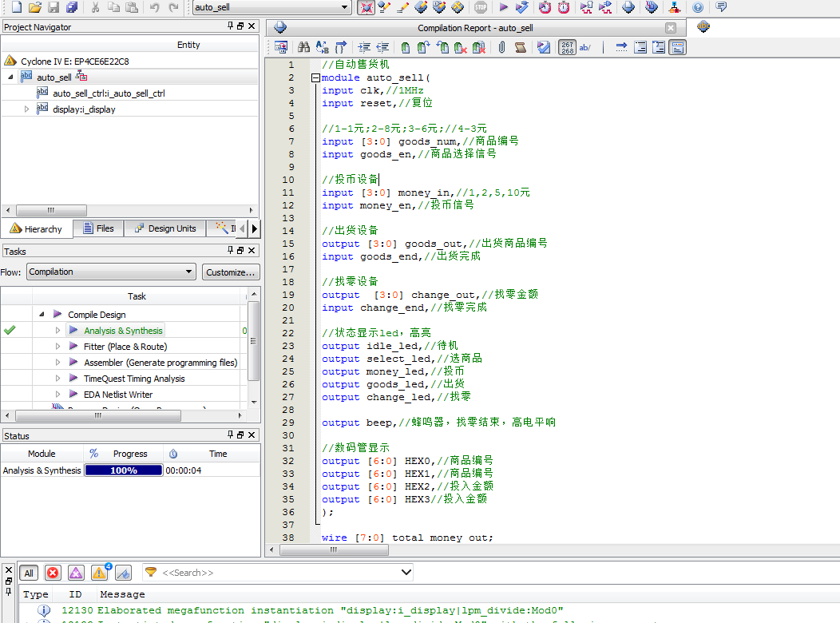This screenshot has height=623, width=840.
Task: Click the All messages filter button
Action: [29, 573]
